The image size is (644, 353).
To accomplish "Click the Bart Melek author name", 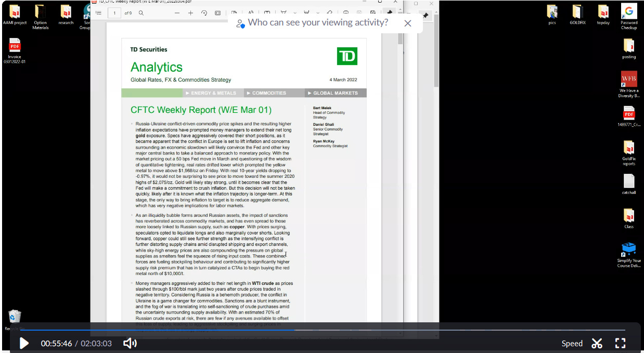I will [322, 108].
